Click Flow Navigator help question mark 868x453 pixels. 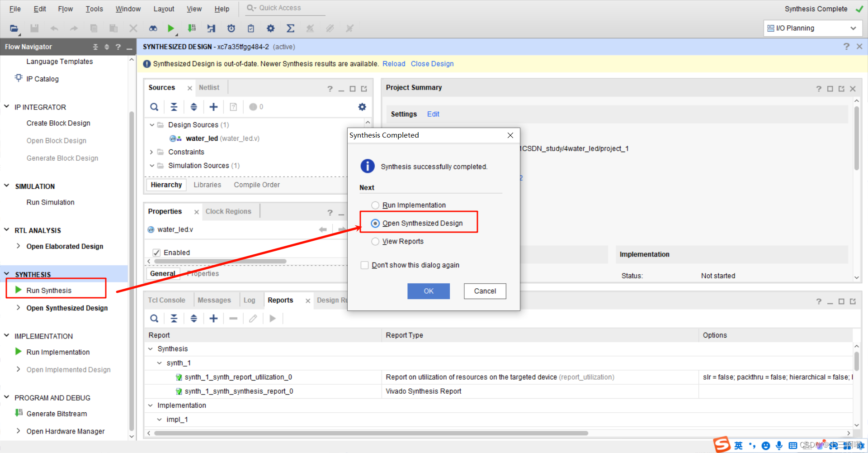pos(118,47)
